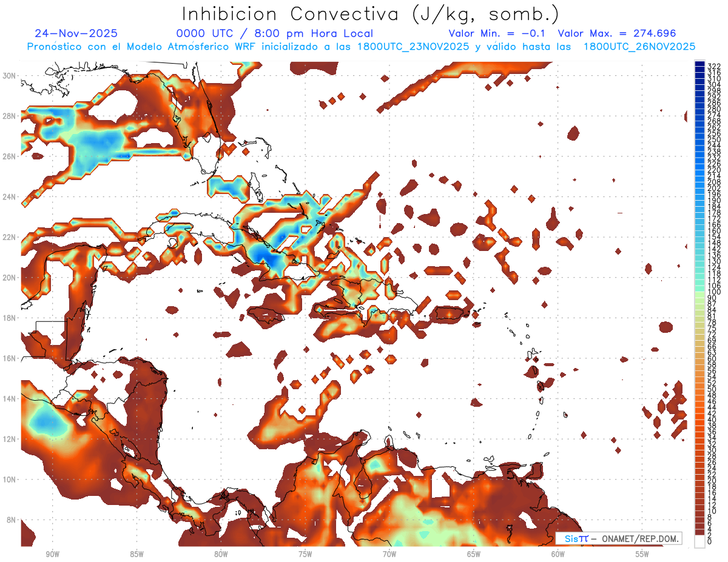Click the "0000 UTC / 8:00 pm Hora Local" time

click(275, 33)
